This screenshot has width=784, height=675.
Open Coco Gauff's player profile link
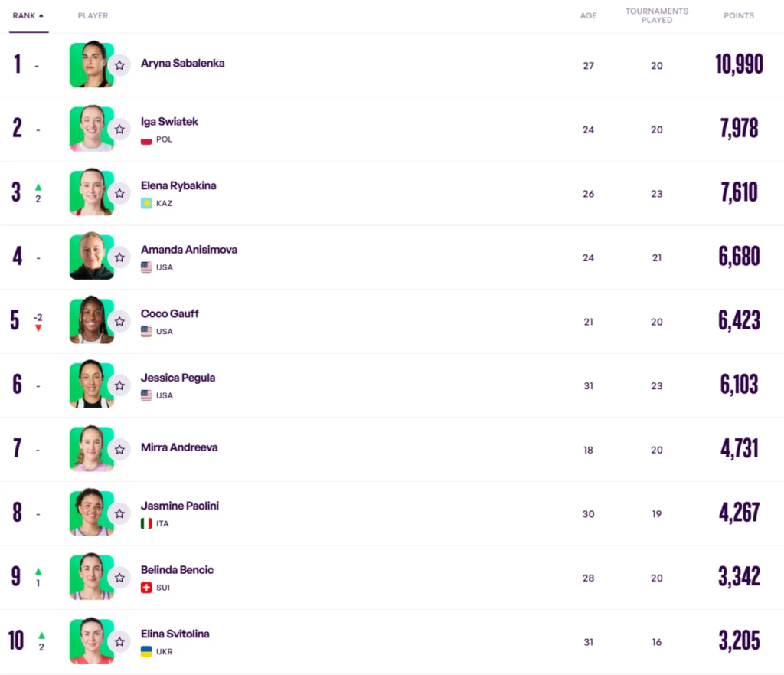click(x=169, y=313)
